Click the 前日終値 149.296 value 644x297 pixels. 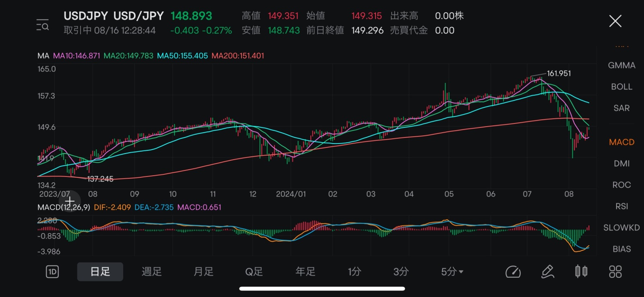(367, 31)
